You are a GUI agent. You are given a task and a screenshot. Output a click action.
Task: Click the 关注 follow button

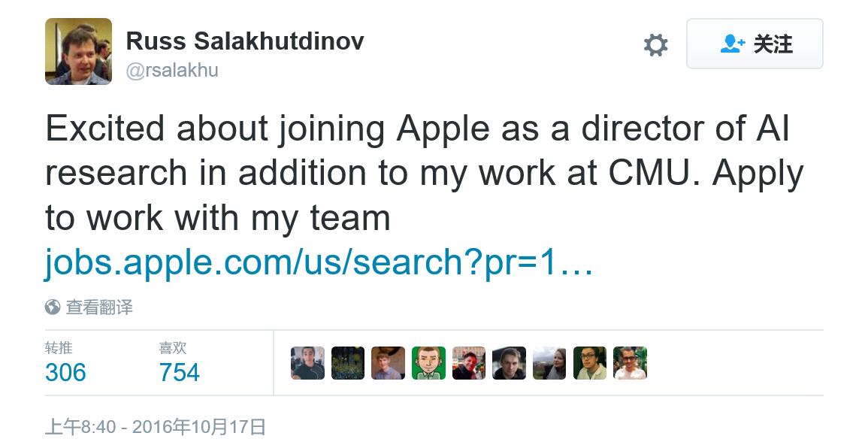tap(755, 44)
